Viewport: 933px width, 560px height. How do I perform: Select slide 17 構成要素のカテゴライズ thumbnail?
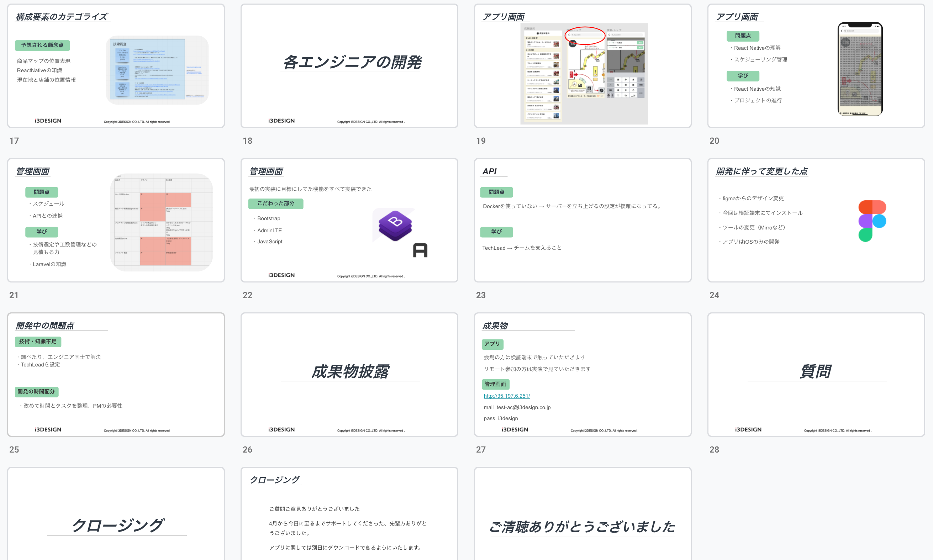click(116, 66)
